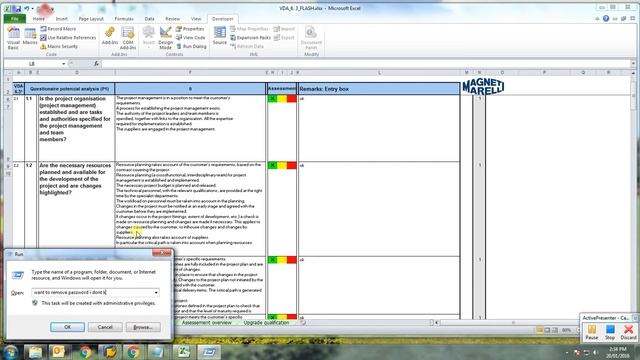Click the Insert Function fx button
640x360 pixels.
coord(96,64)
